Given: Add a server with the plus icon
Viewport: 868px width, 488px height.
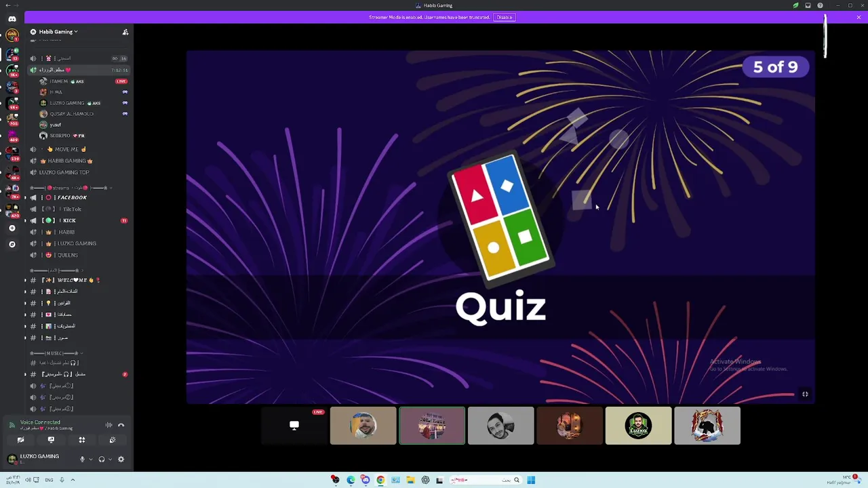Looking at the screenshot, I should (x=12, y=228).
